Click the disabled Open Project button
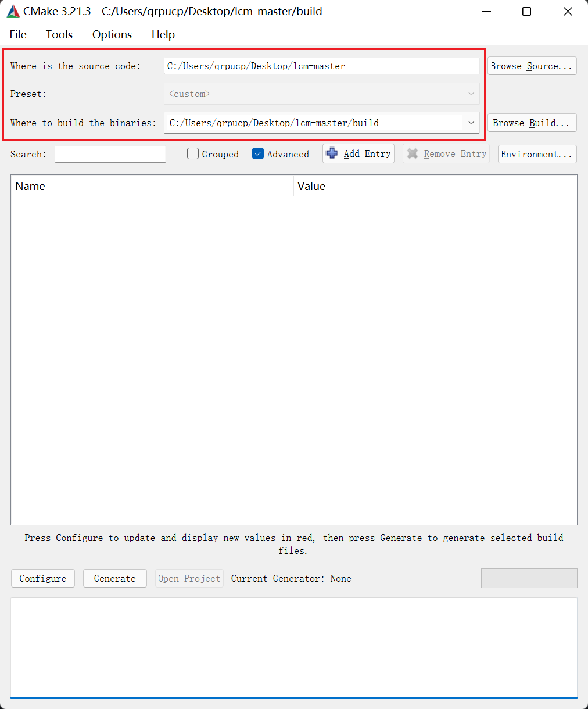The width and height of the screenshot is (588, 709). pos(189,578)
